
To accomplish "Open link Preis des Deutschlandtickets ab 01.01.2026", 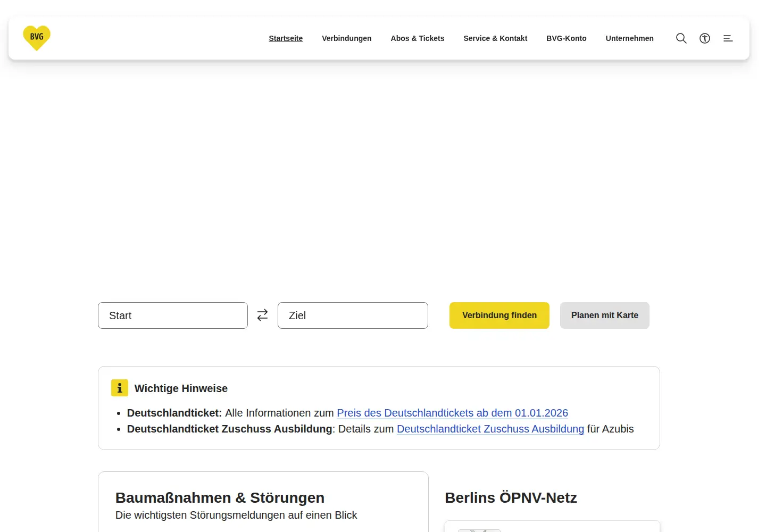I will pyautogui.click(x=453, y=413).
